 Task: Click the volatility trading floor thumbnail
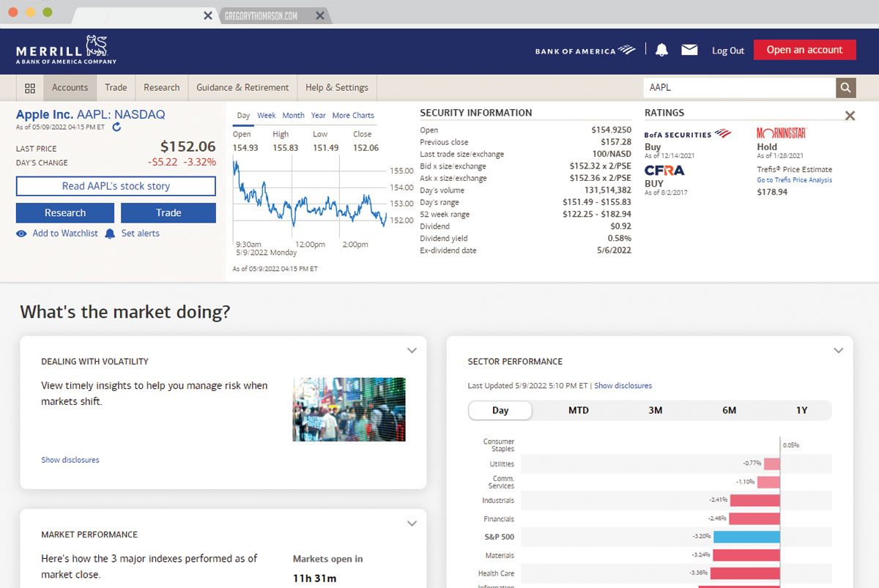[349, 409]
